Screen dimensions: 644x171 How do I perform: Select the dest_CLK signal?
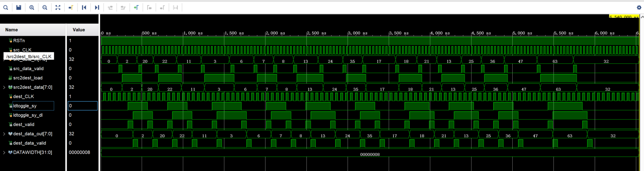pos(24,97)
